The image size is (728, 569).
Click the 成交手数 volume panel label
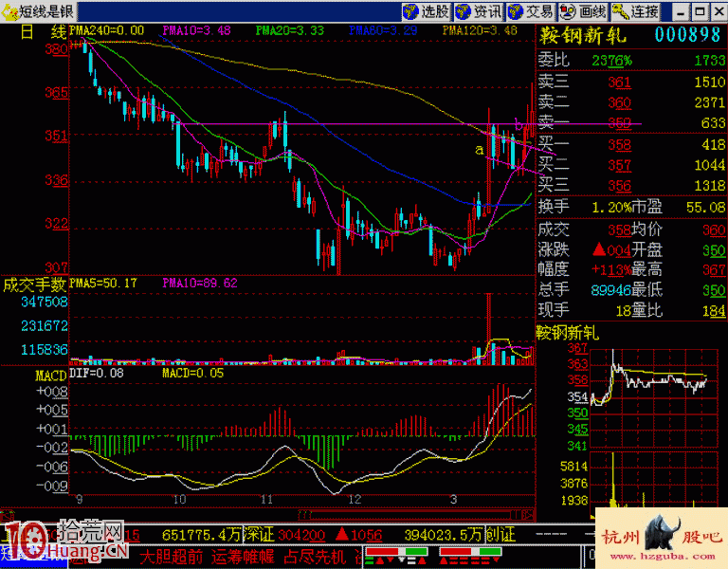[35, 284]
